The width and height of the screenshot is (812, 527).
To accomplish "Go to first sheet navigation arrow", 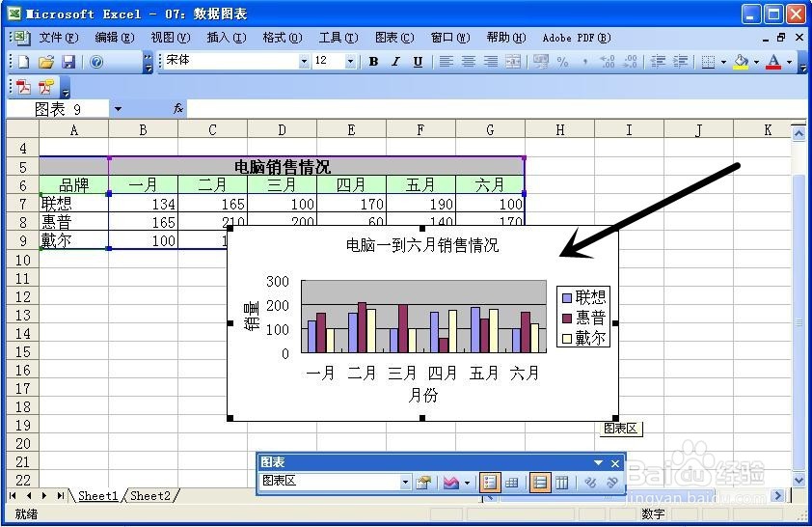I will [x=13, y=496].
